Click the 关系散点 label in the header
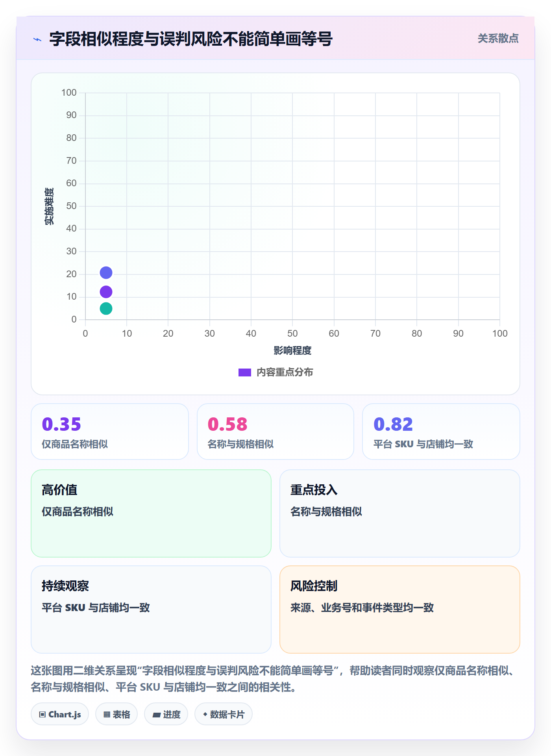 click(498, 39)
